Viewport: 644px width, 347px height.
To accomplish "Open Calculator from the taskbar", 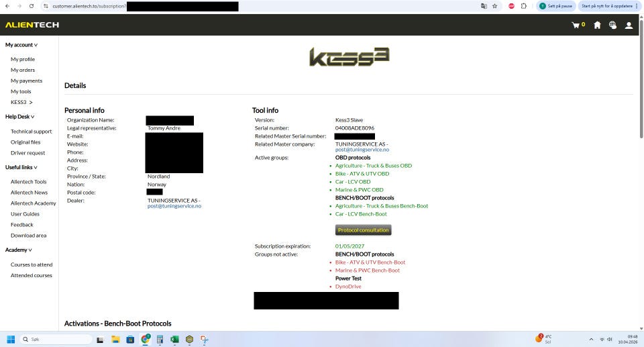I will coord(160,339).
